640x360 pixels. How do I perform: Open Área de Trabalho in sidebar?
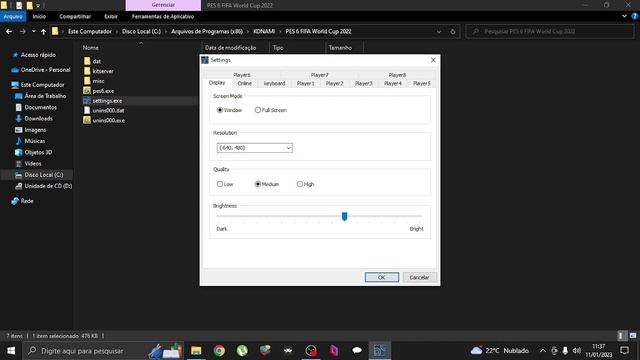(x=45, y=96)
